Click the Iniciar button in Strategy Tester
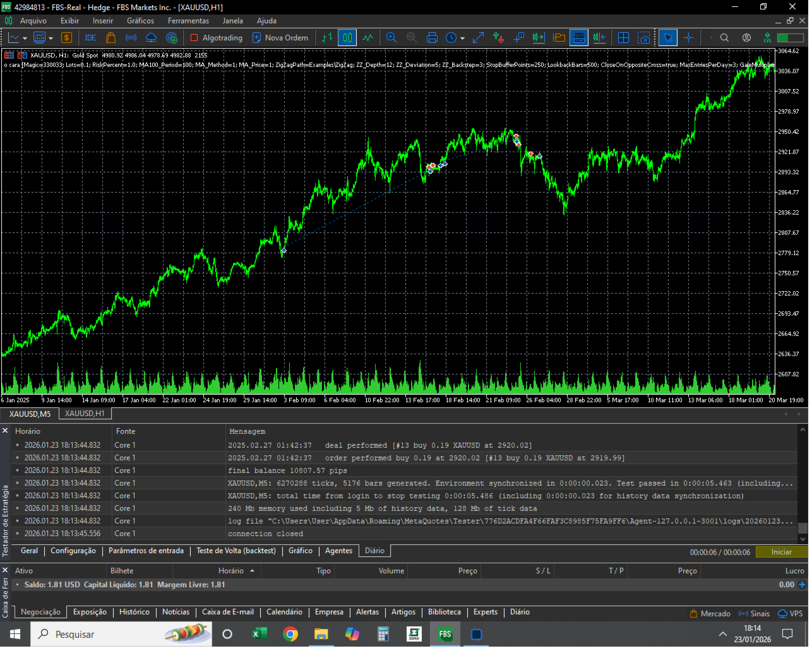Viewport: 812px width, 658px height. [781, 552]
